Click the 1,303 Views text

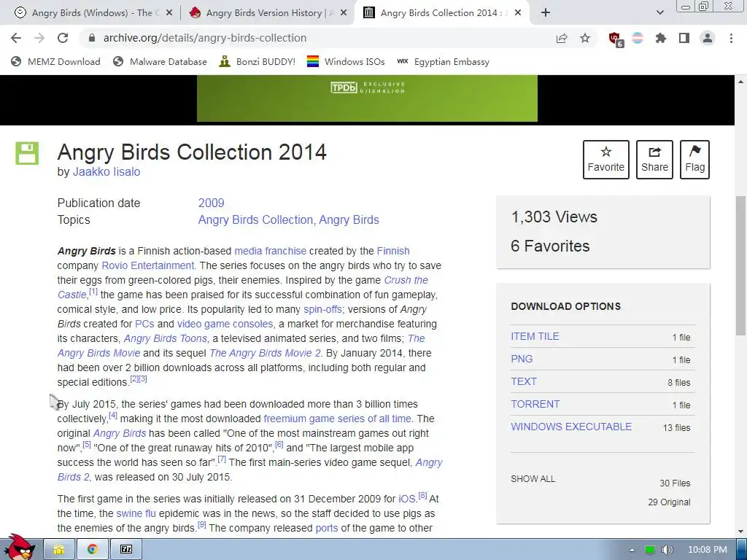554,217
